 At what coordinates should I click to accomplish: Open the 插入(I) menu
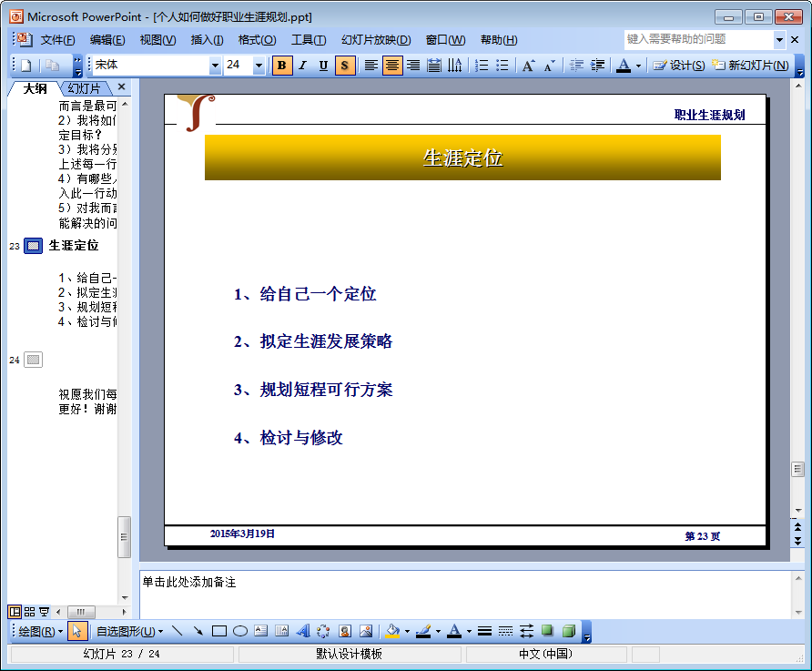pos(208,40)
